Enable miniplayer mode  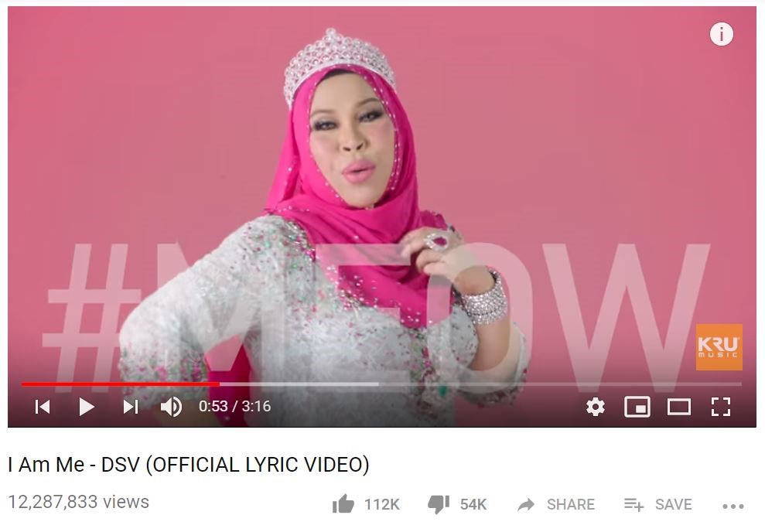637,407
